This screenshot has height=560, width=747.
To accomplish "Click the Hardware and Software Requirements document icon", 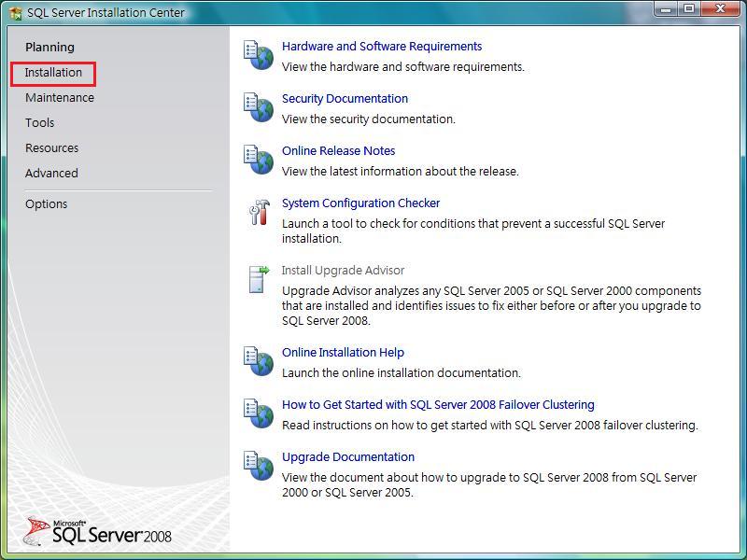I will 259,55.
